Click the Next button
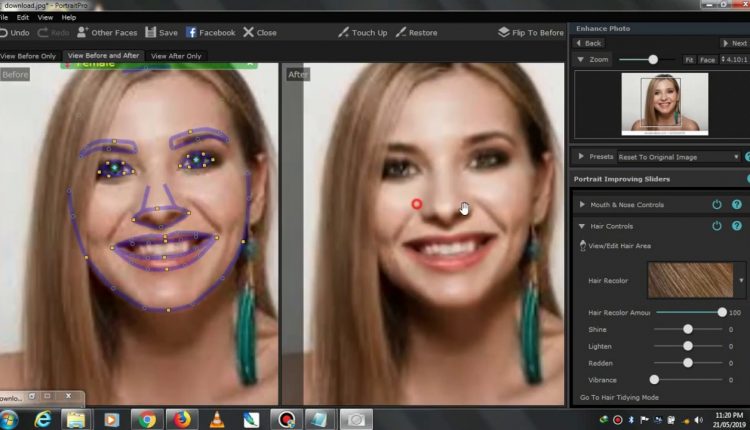The height and width of the screenshot is (430, 750). [734, 43]
